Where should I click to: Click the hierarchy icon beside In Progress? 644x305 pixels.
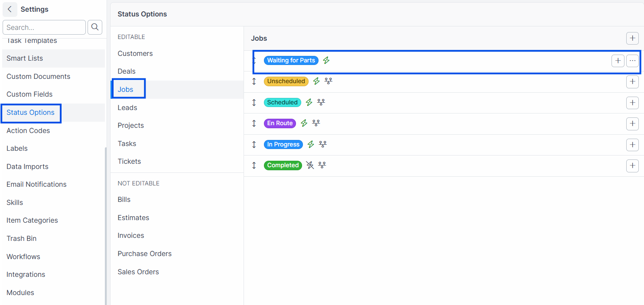[322, 144]
